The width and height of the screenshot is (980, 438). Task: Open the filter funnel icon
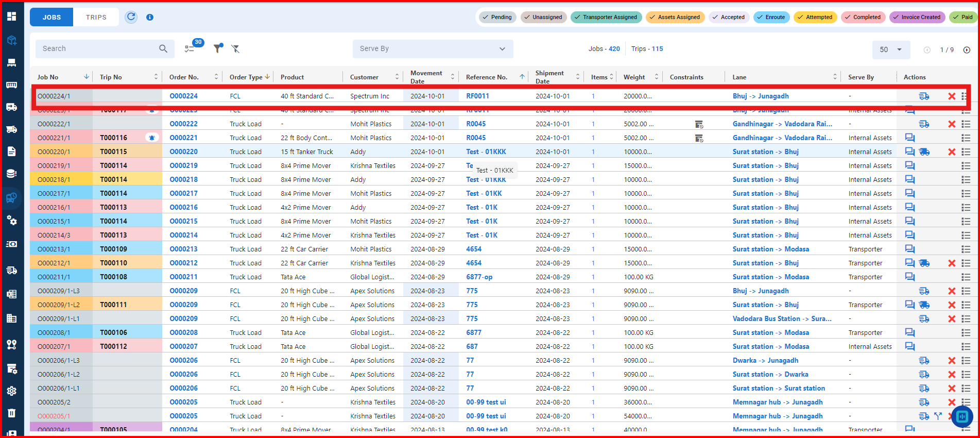(218, 48)
